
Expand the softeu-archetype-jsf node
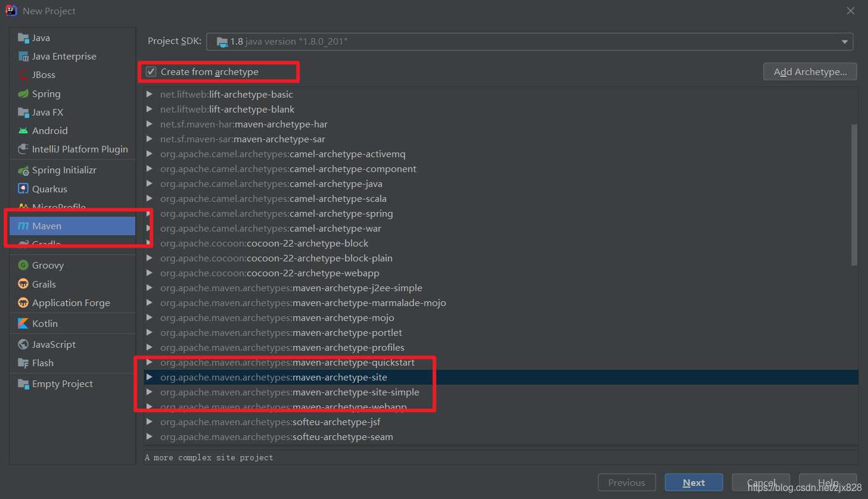[x=150, y=422]
